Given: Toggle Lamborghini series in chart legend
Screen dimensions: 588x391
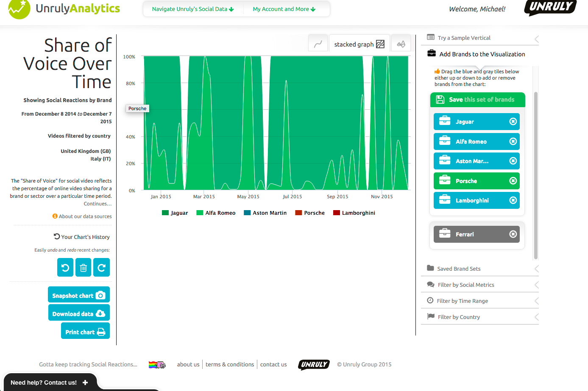Looking at the screenshot, I should tap(354, 213).
